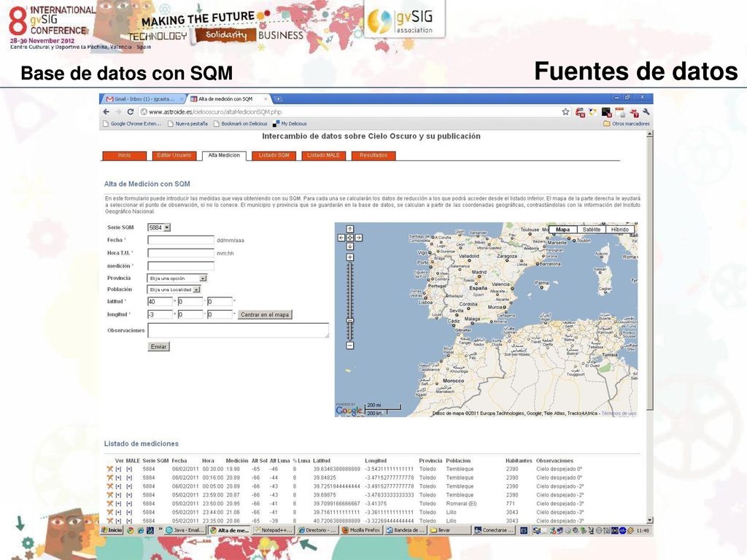Reload the page with the refresh icon
The width and height of the screenshot is (747, 560).
(x=130, y=112)
